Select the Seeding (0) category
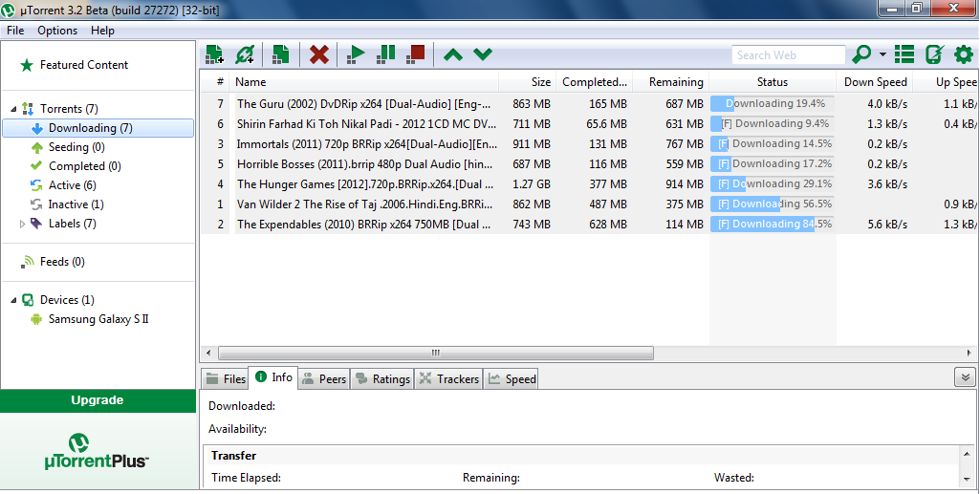This screenshot has height=494, width=980. click(76, 147)
